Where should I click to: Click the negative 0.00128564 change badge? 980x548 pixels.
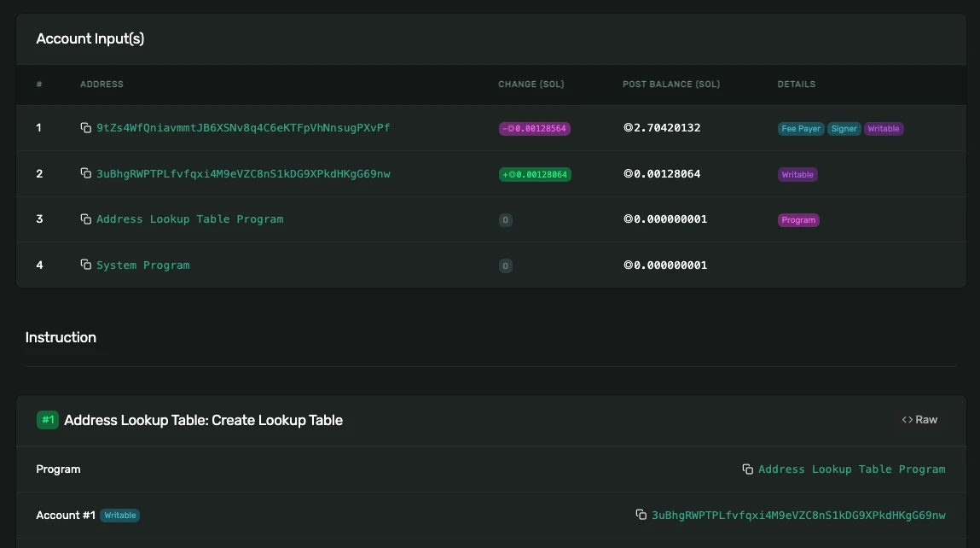pos(535,129)
